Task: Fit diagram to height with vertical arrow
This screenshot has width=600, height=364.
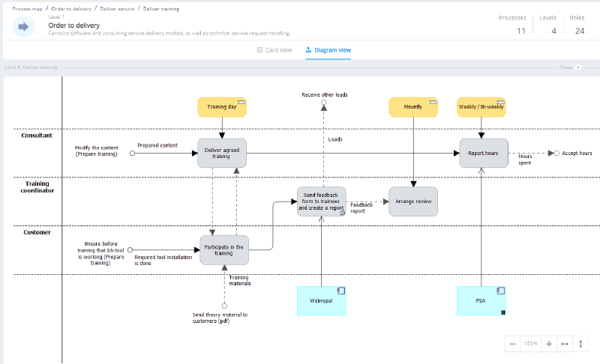Action: 580,343
